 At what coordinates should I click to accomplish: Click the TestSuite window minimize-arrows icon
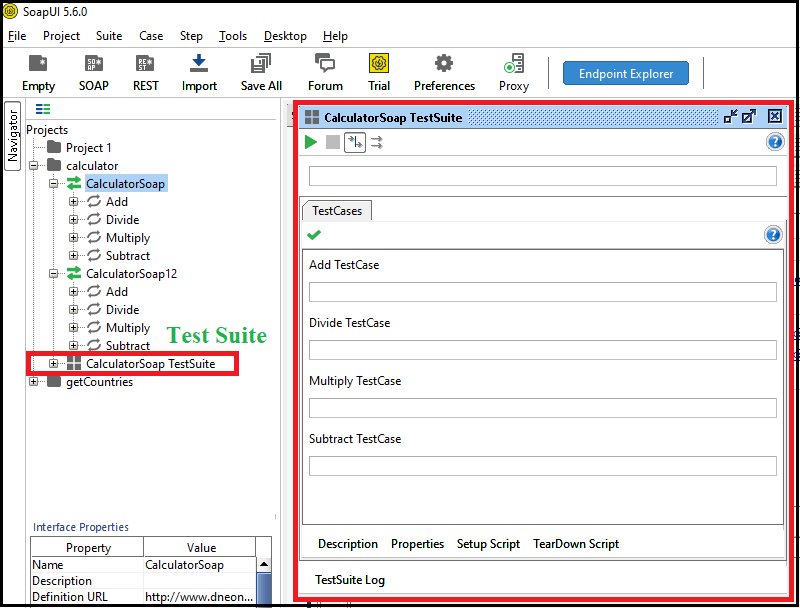[731, 117]
